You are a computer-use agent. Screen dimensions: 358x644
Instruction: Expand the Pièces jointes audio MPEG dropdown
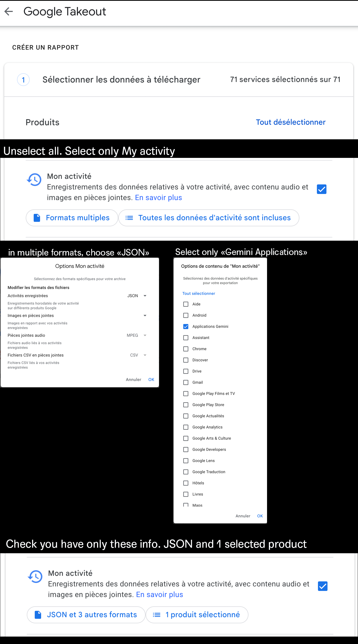coord(137,335)
